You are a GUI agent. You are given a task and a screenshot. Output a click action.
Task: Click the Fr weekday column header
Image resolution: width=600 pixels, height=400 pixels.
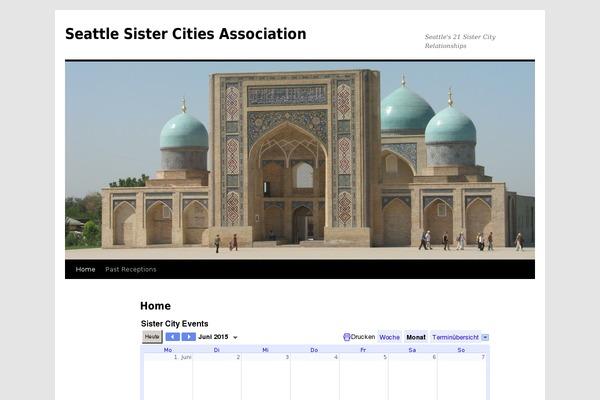[x=363, y=350]
